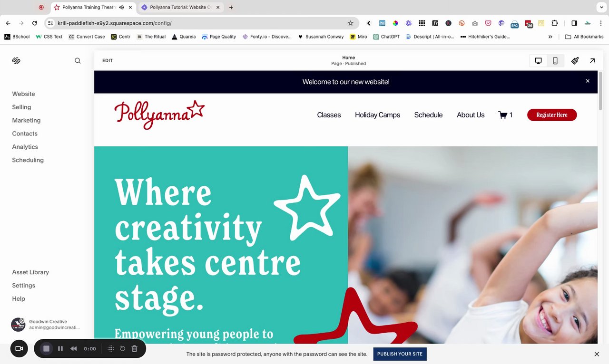The width and height of the screenshot is (609, 364).
Task: Open Goodwin Creative account menu
Action: tap(46, 325)
